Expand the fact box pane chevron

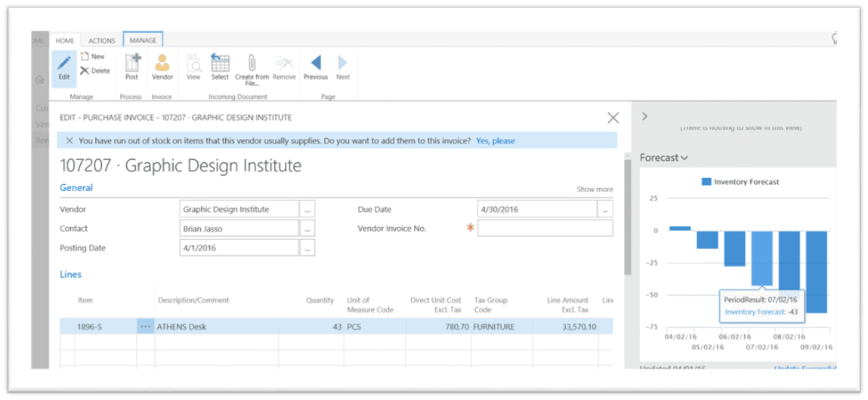644,116
